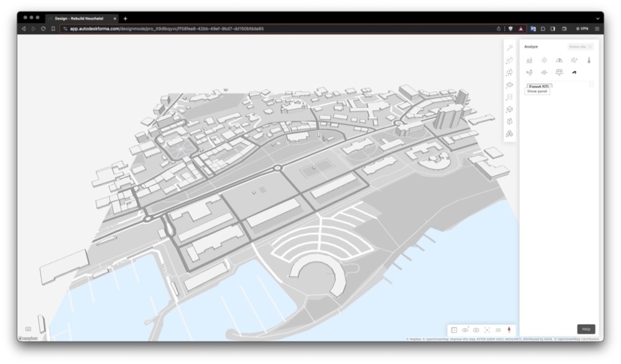621x364 pixels.
Task: Click the OpenStreetMap attribution link
Action: 436,339
